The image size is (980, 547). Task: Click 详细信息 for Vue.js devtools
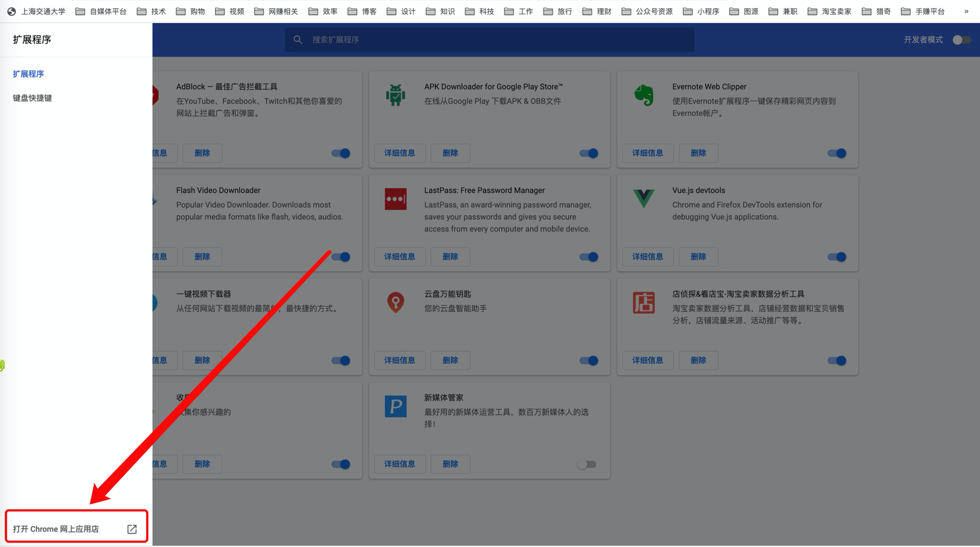[x=648, y=257]
